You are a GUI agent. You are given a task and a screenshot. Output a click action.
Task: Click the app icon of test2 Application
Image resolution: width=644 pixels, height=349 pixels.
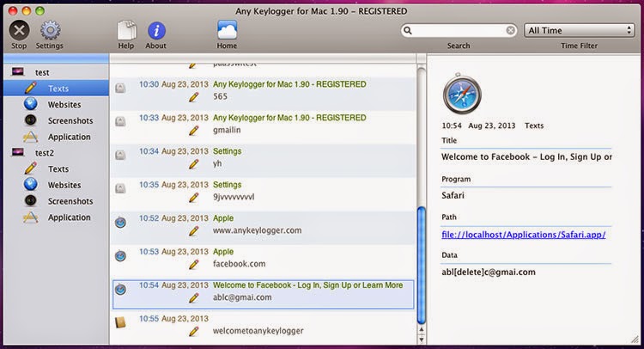30,217
